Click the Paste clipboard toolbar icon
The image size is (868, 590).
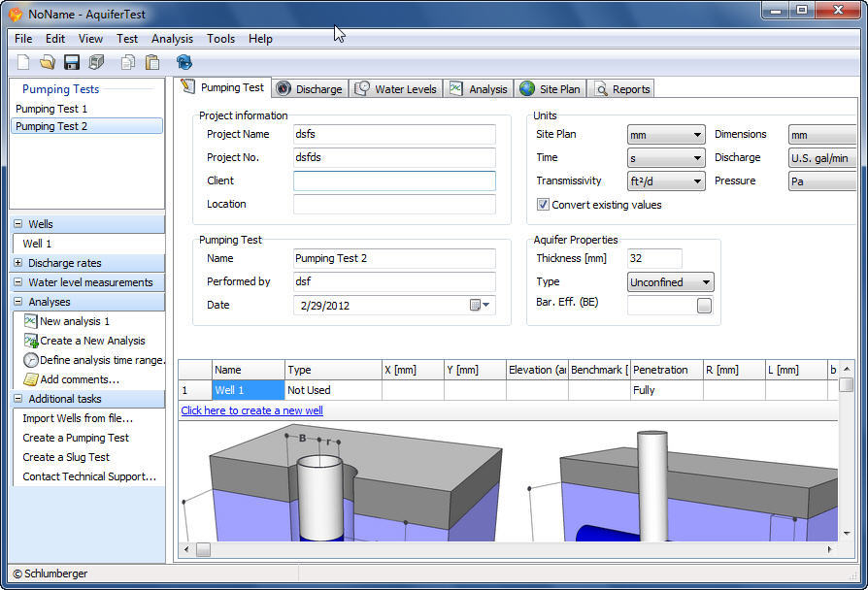[152, 62]
